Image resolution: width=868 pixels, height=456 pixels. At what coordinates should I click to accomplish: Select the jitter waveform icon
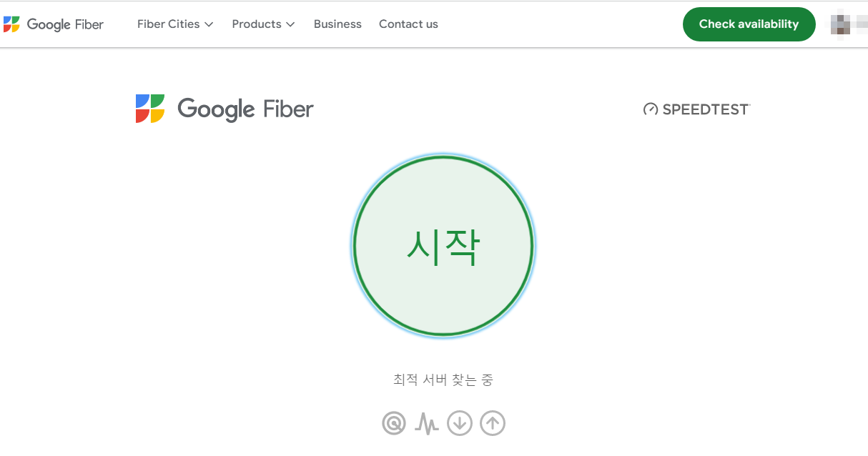click(427, 422)
